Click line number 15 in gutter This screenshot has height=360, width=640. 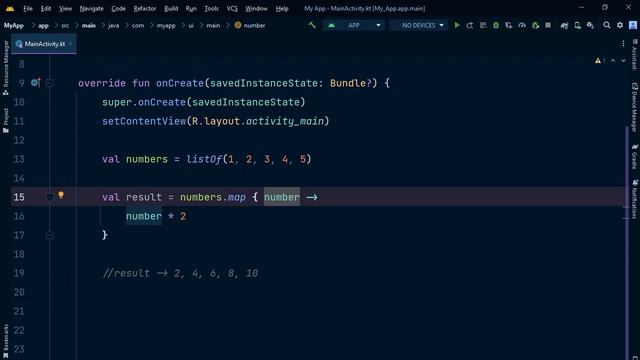[x=19, y=197]
